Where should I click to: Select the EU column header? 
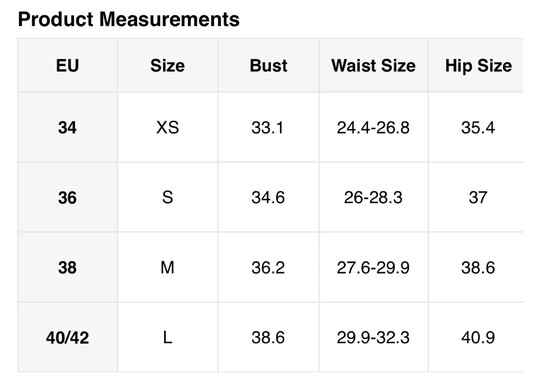(x=67, y=66)
